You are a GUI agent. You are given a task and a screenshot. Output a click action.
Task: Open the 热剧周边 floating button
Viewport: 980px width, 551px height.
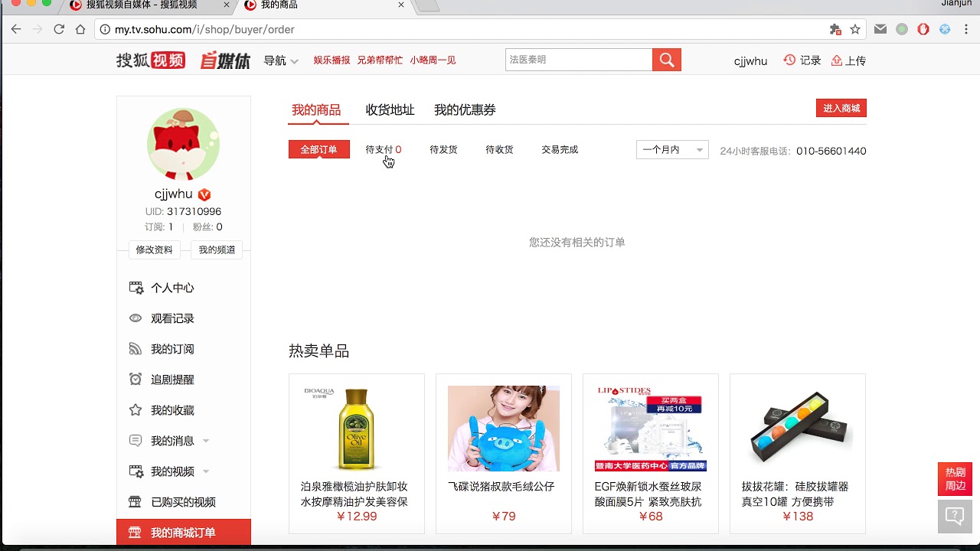tap(955, 479)
